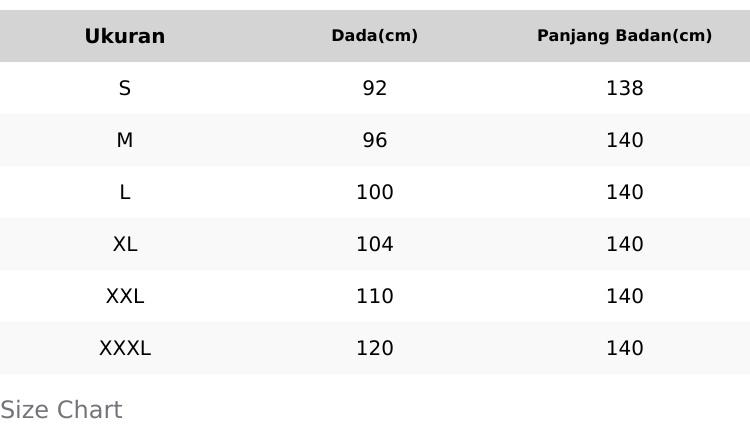
Task: Click the XXL size cell
Action: pyautogui.click(x=125, y=296)
